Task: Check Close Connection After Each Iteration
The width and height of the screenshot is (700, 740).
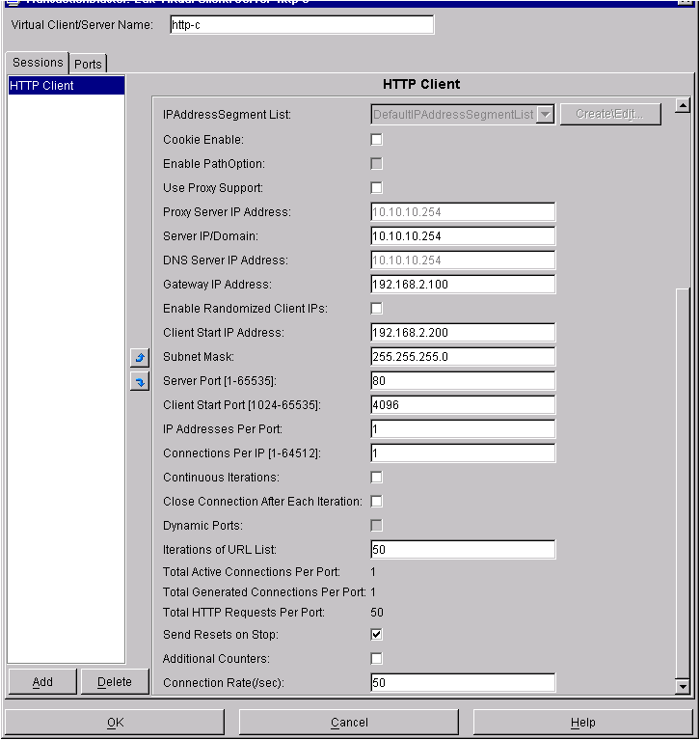Action: 376,501
